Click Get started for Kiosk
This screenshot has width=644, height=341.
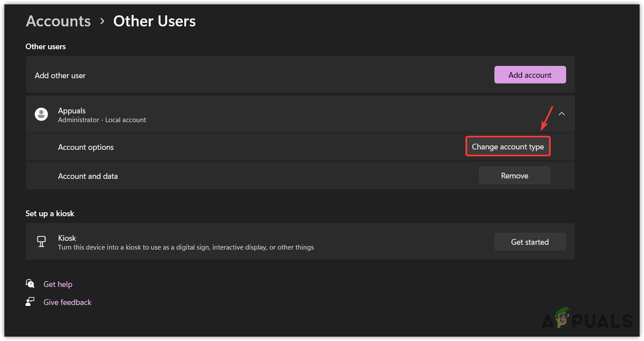click(530, 242)
